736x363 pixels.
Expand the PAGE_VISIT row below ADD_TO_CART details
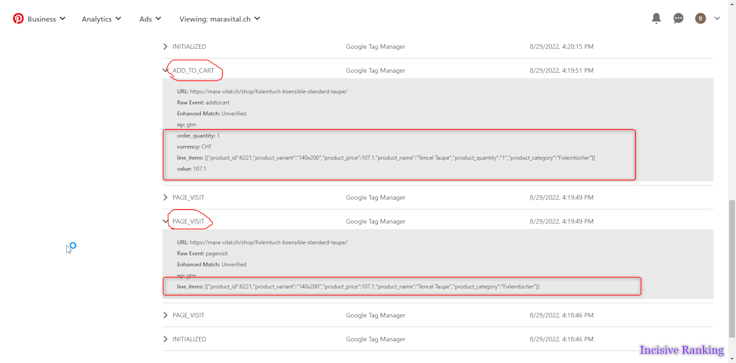coord(437,198)
